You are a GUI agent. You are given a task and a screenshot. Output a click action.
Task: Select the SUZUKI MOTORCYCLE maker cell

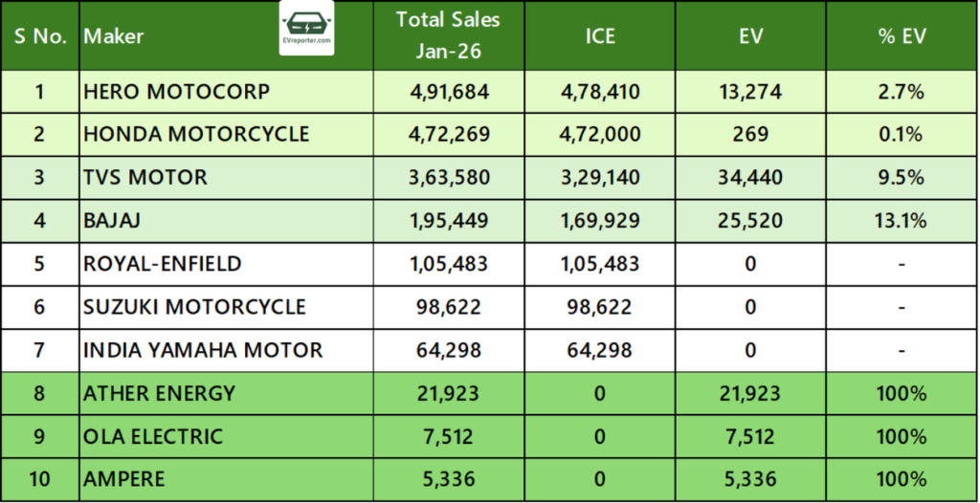click(x=195, y=307)
